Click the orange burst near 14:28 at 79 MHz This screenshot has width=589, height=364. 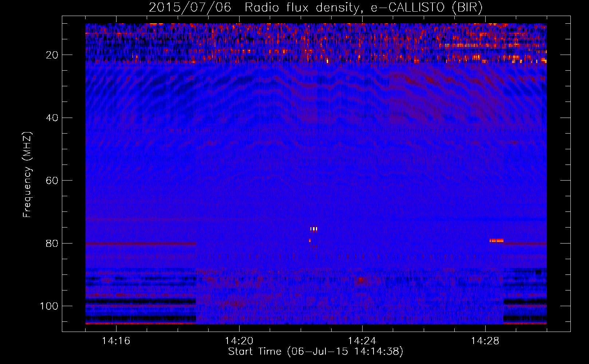coord(497,240)
